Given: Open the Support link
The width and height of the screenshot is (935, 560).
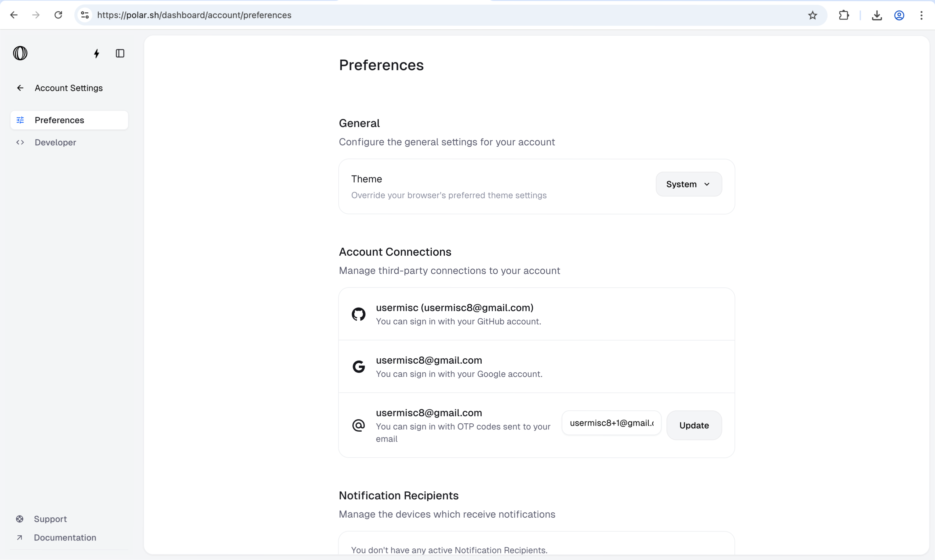Looking at the screenshot, I should pyautogui.click(x=50, y=519).
